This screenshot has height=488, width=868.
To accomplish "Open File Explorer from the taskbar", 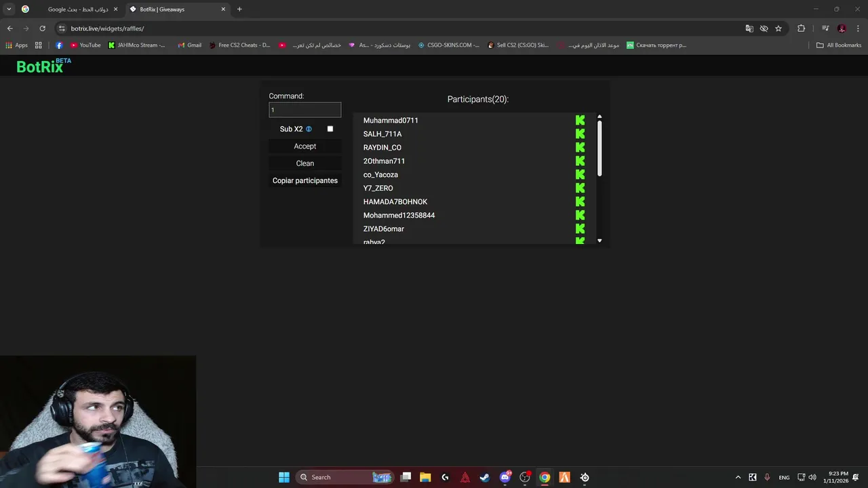I will 425,477.
